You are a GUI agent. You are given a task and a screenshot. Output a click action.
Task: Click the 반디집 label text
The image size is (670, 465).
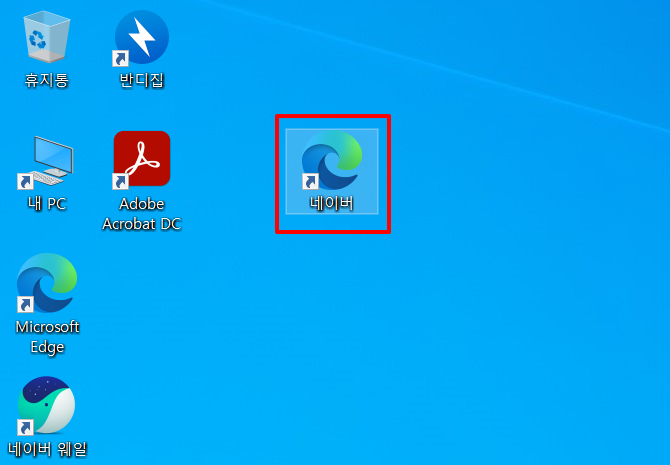click(142, 80)
